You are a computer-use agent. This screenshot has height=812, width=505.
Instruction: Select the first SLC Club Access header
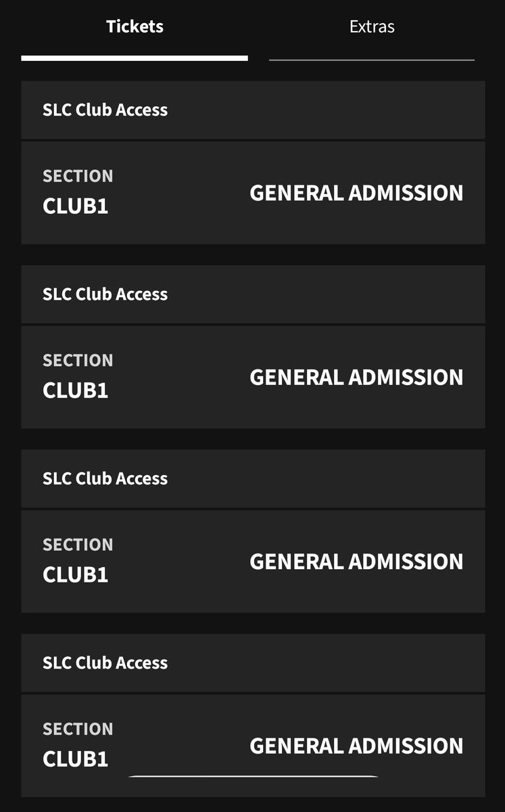(x=253, y=110)
